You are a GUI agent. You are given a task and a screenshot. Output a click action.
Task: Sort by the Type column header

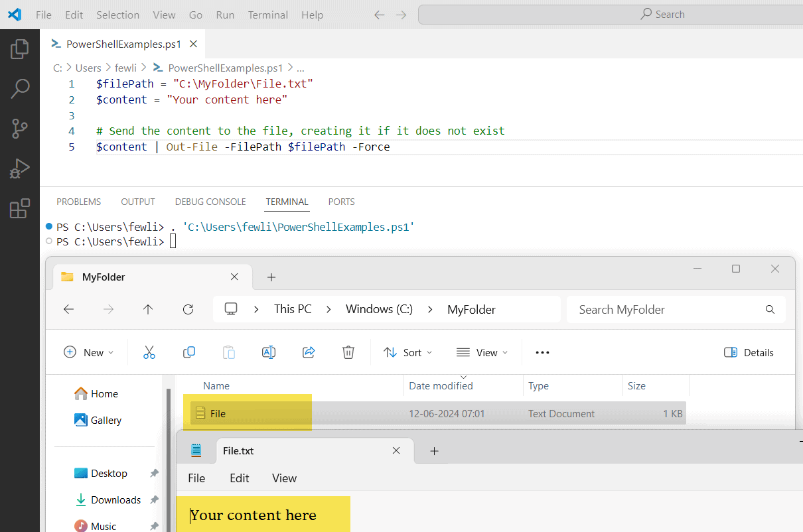(x=538, y=385)
